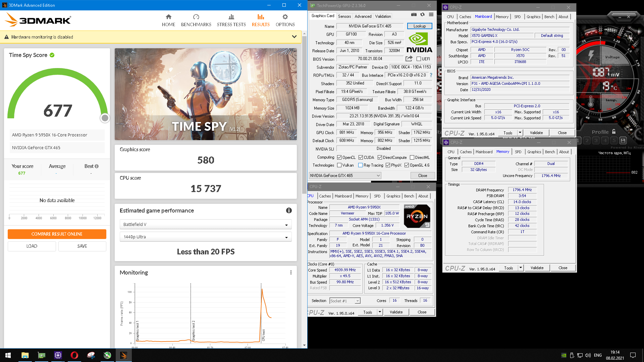Click the info icon next to Best
This screenshot has width=644, height=362.
tap(97, 166)
